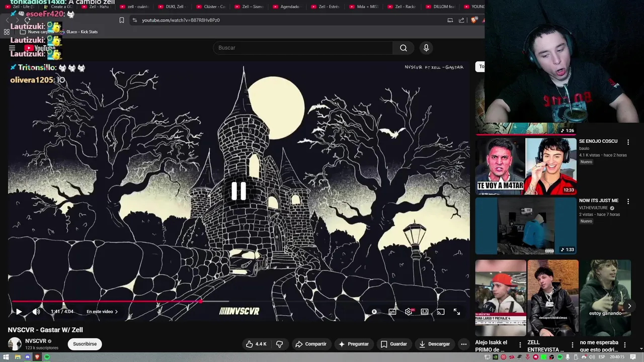644x362 pixels.
Task: Open the 'SE ENOJO COSCU' video title
Action: [598, 141]
